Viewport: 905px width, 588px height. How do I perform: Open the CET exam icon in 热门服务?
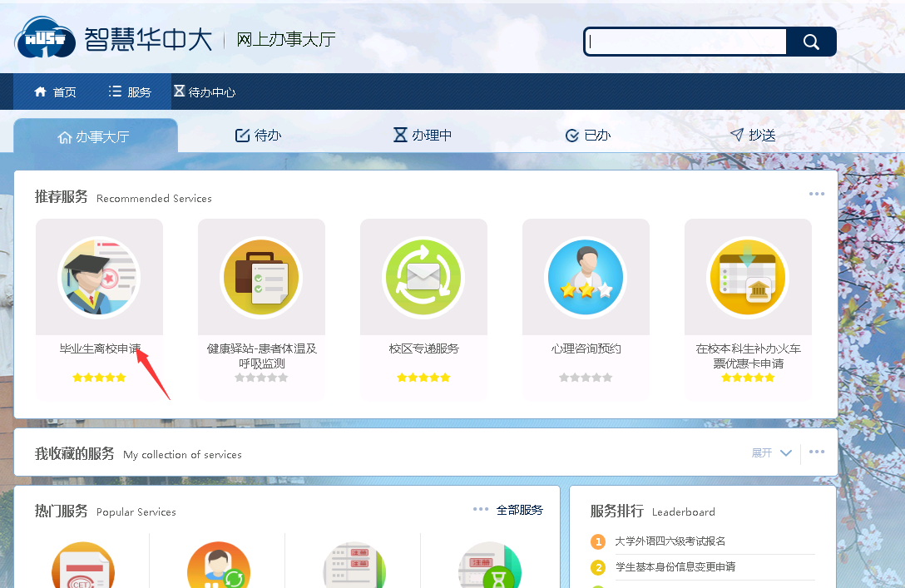point(83,566)
